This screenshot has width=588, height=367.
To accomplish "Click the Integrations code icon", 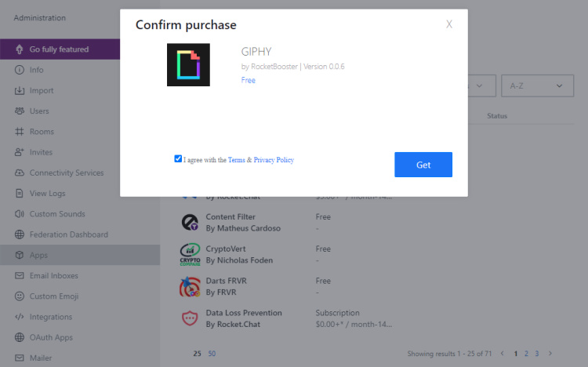I will click(x=20, y=317).
